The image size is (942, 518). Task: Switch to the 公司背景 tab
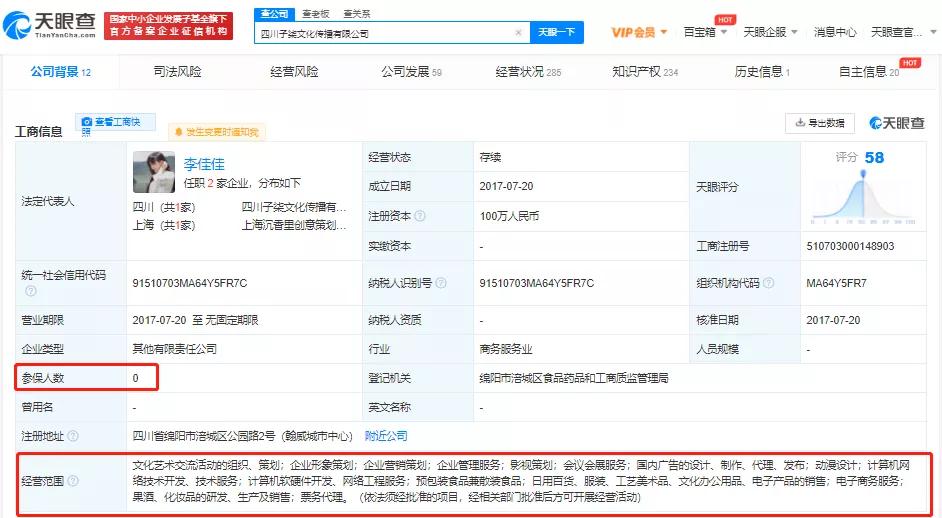61,72
